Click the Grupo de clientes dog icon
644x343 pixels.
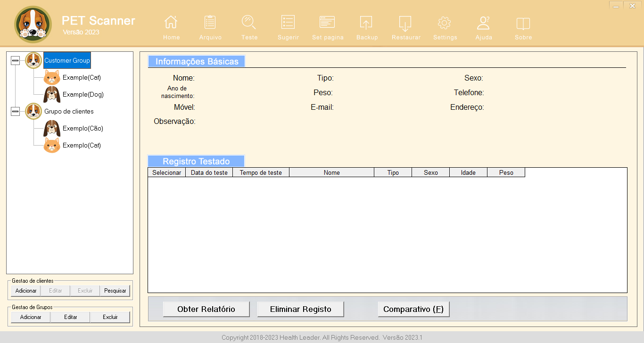[x=33, y=111]
